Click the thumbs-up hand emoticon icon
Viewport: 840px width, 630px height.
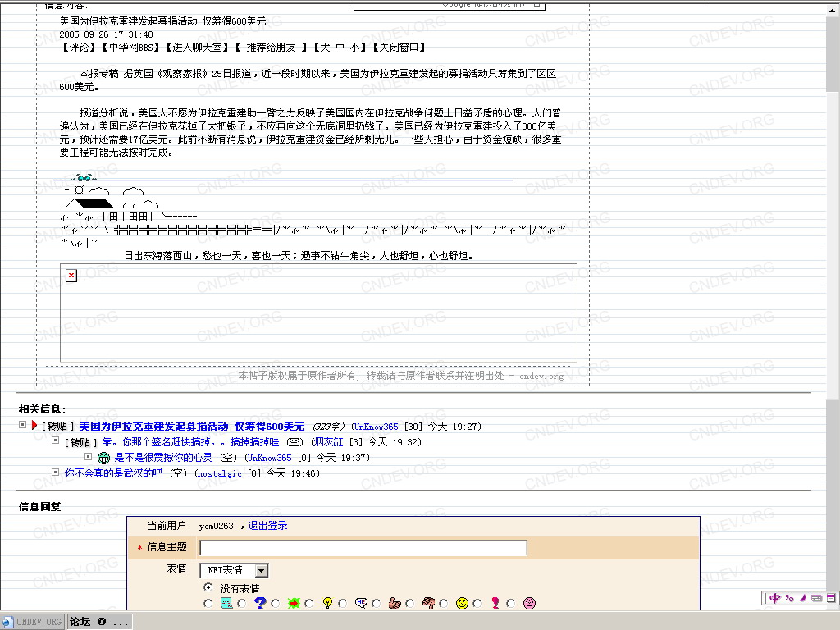pyautogui.click(x=395, y=603)
